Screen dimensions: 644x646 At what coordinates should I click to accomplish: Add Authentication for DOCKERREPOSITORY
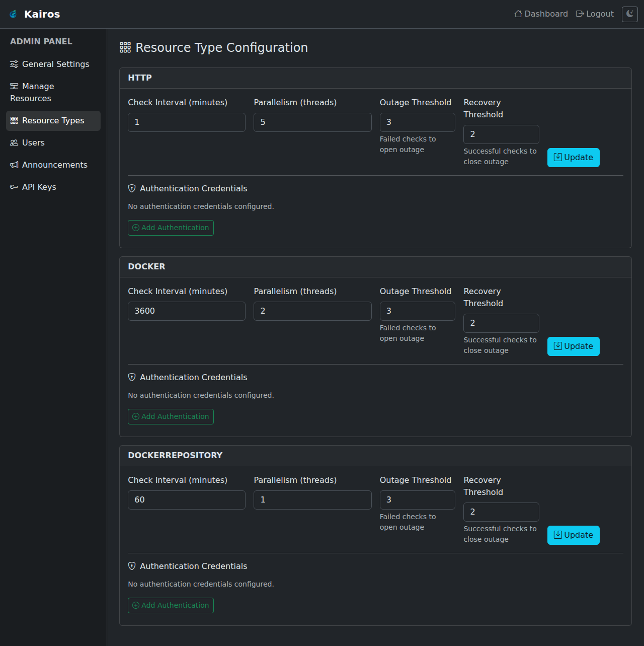[171, 605]
